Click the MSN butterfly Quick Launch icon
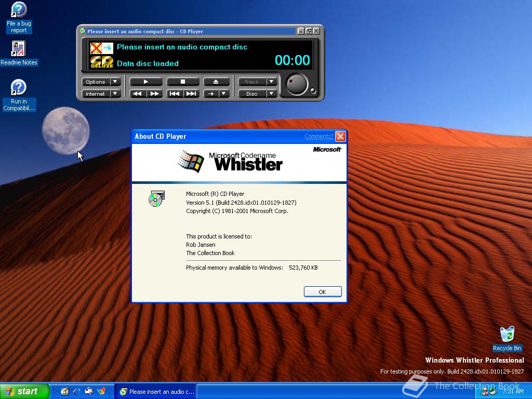This screenshot has height=399, width=532. coord(101,391)
